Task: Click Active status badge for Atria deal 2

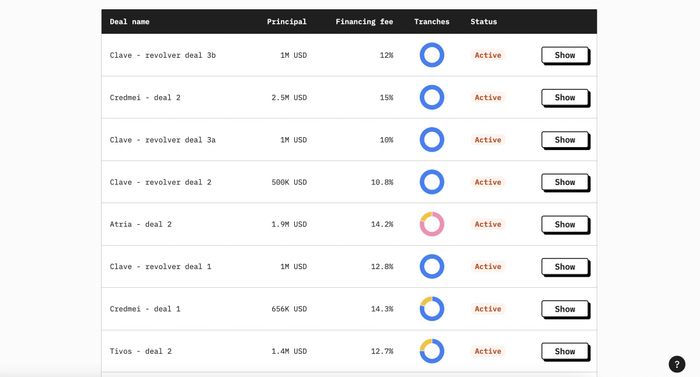Action: [x=488, y=224]
